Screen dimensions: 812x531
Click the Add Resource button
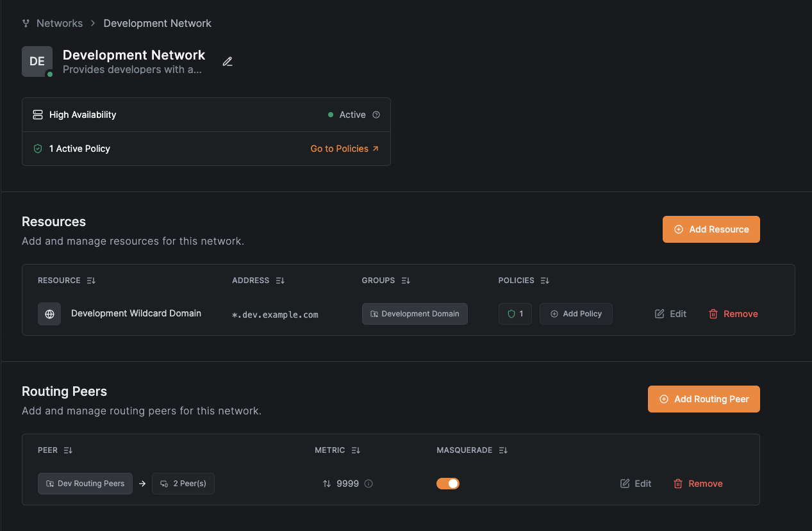(x=711, y=229)
